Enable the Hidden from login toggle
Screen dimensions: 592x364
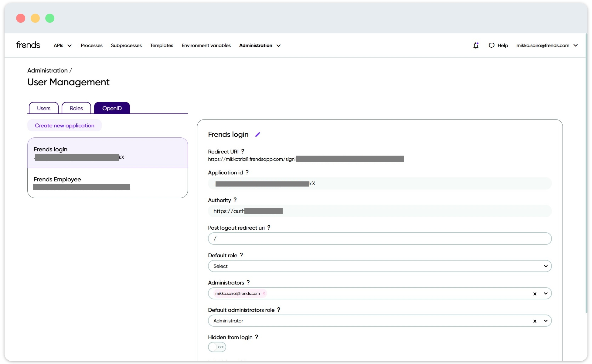pyautogui.click(x=217, y=347)
